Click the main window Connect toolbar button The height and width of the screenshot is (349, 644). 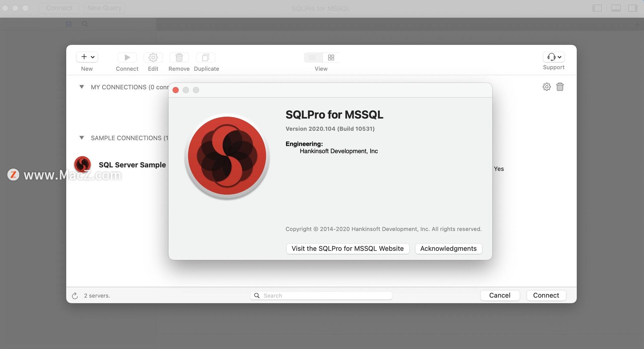coord(59,8)
